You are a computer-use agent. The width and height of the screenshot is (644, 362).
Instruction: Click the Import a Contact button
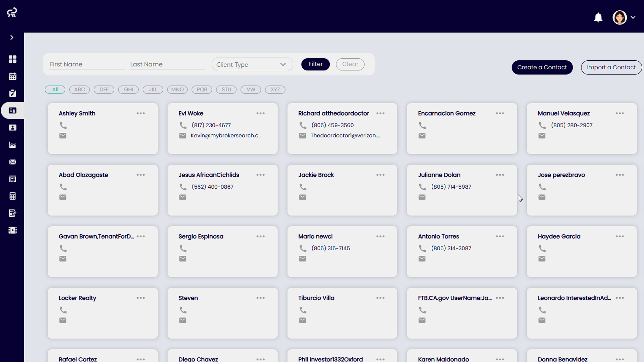[611, 67]
